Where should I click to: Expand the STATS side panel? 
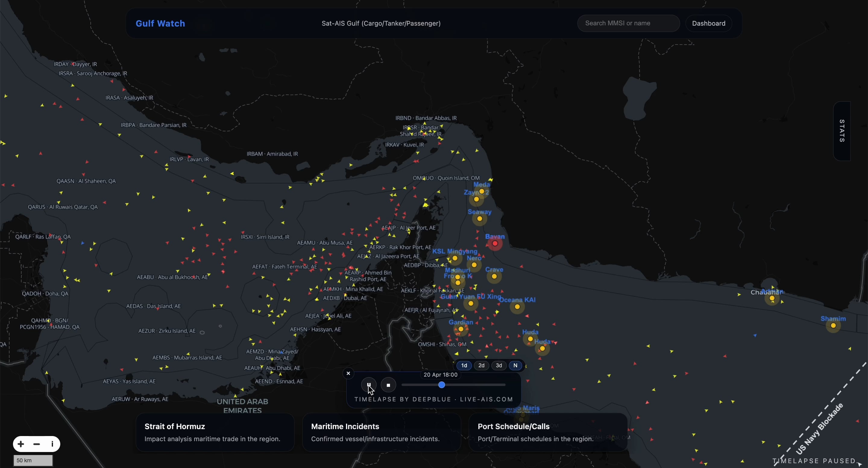point(842,131)
